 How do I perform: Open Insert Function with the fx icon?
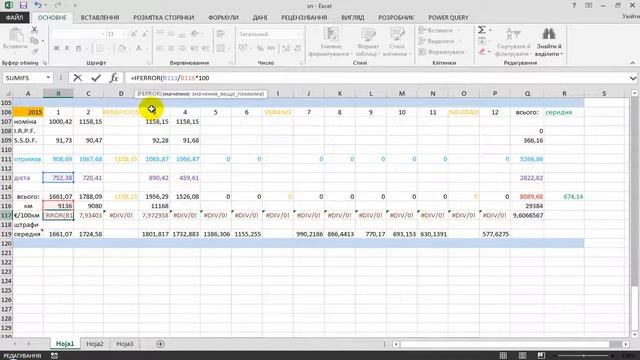click(114, 78)
